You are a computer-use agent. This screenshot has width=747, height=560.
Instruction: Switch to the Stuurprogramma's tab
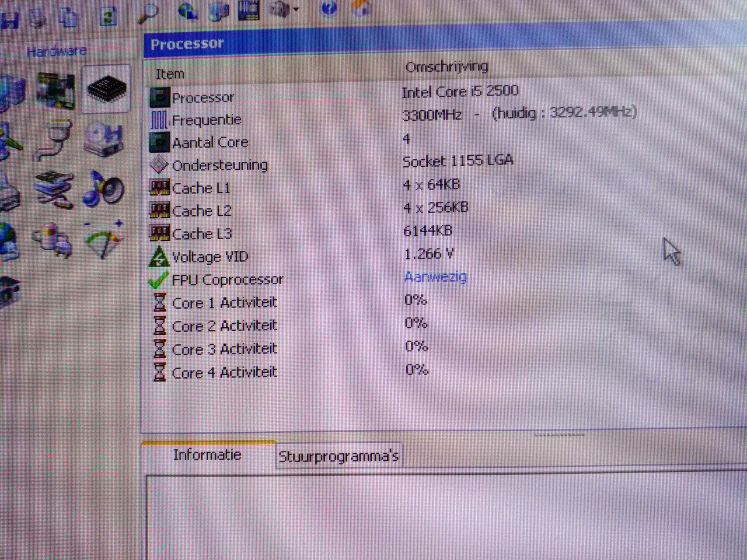click(x=338, y=456)
